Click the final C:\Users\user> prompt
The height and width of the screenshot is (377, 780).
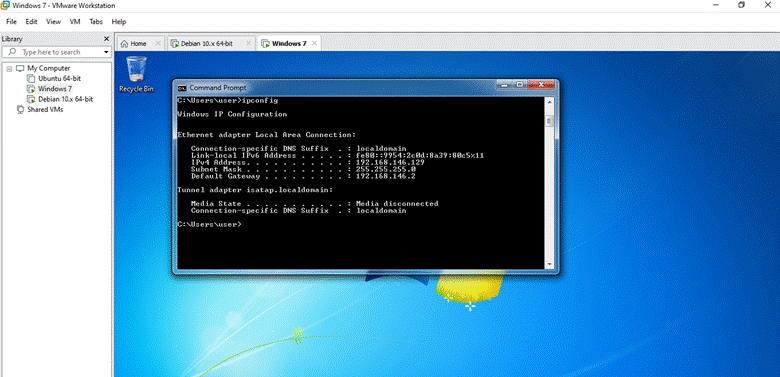coord(209,225)
